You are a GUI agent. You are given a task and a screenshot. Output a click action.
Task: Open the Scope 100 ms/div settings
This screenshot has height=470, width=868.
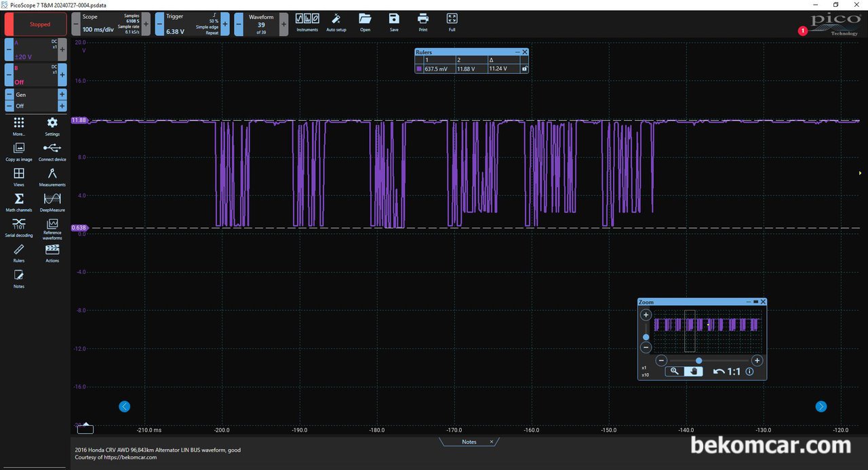point(111,24)
